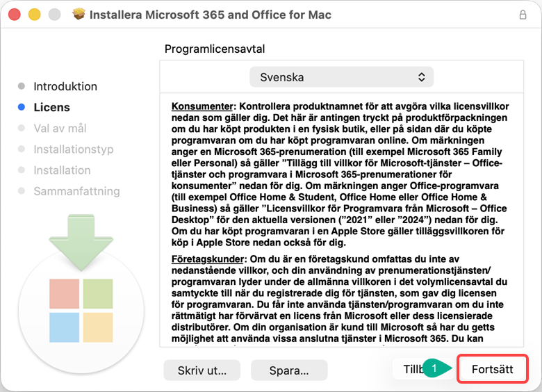The image size is (542, 392).
Task: Click the green numbered step badge
Action: tap(434, 369)
